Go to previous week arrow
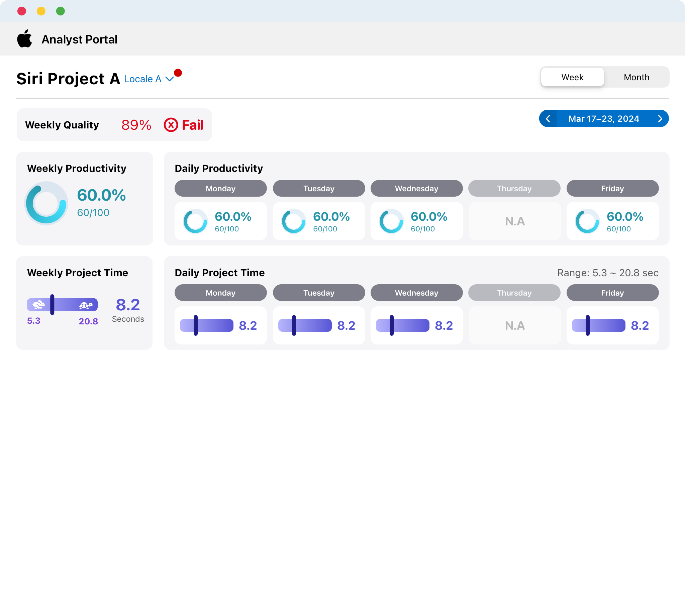Viewport: 685px width, 616px height. [x=548, y=118]
